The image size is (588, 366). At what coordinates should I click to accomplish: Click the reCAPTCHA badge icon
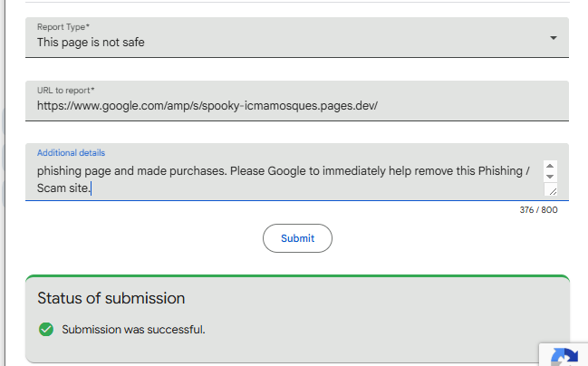pyautogui.click(x=567, y=357)
